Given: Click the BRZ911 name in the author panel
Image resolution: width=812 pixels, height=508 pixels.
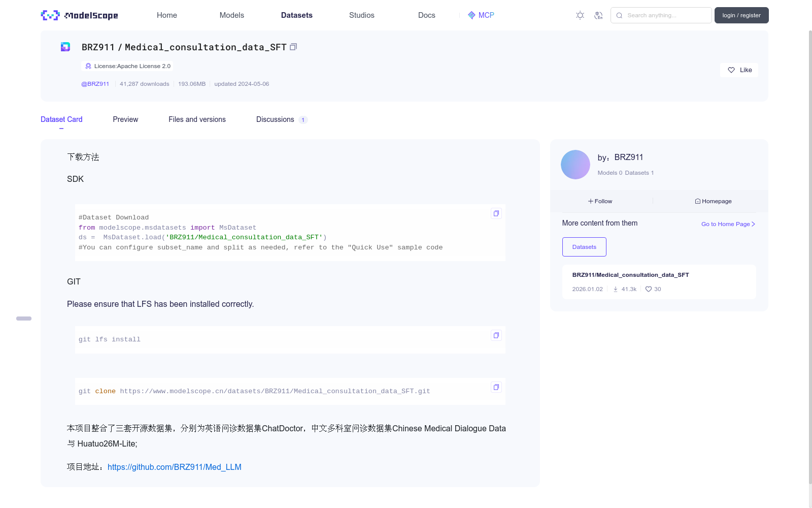Looking at the screenshot, I should tap(629, 157).
